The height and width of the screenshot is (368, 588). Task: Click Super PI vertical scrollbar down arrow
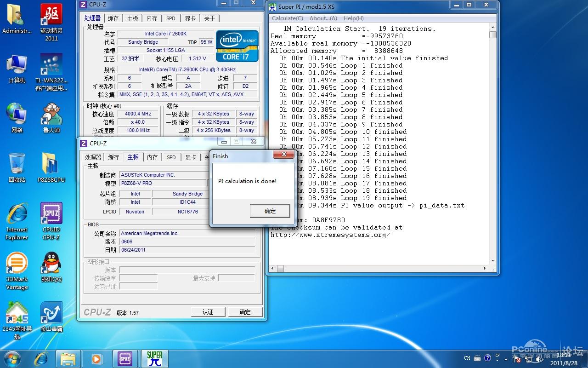click(x=493, y=261)
